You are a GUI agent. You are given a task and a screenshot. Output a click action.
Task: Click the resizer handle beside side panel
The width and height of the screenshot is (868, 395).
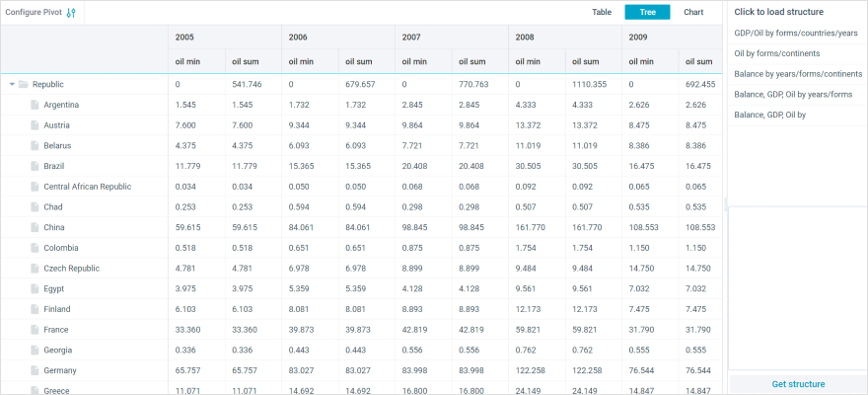[x=725, y=204]
